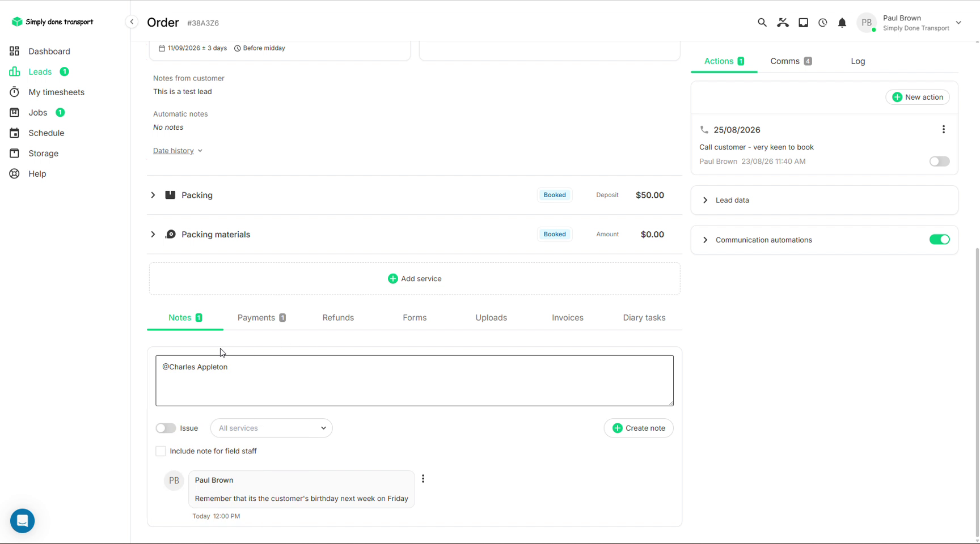Click the PB user avatar in header
This screenshot has width=980, height=544.
tap(866, 23)
